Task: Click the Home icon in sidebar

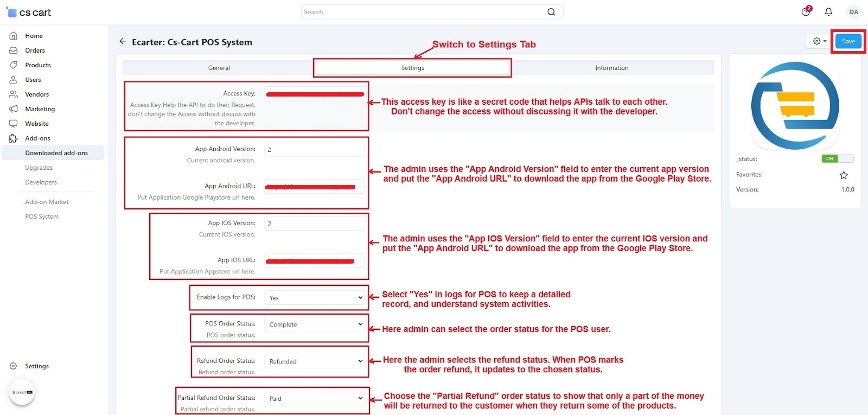Action: tap(14, 36)
